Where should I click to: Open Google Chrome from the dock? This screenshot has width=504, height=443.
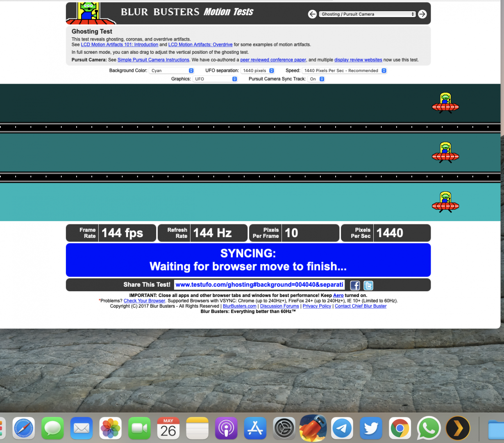[400, 429]
